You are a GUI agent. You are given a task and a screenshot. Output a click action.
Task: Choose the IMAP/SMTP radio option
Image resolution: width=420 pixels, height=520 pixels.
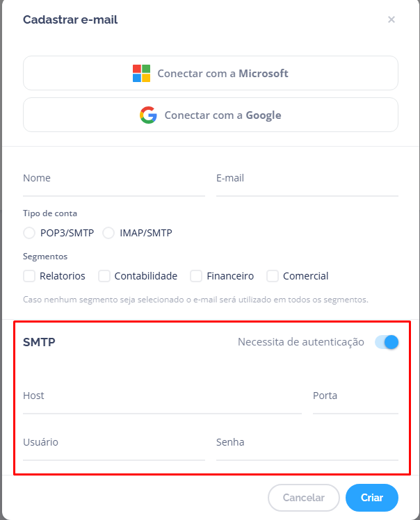(x=108, y=234)
